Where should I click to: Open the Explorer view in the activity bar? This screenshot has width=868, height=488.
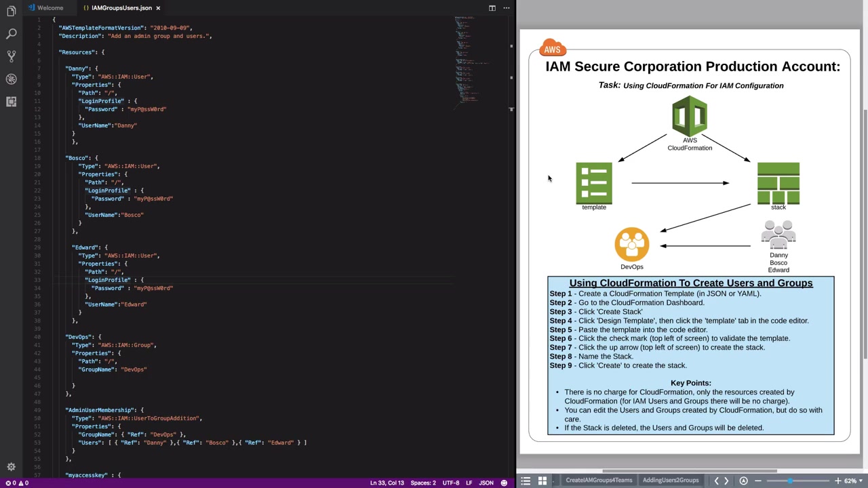pos(11,12)
